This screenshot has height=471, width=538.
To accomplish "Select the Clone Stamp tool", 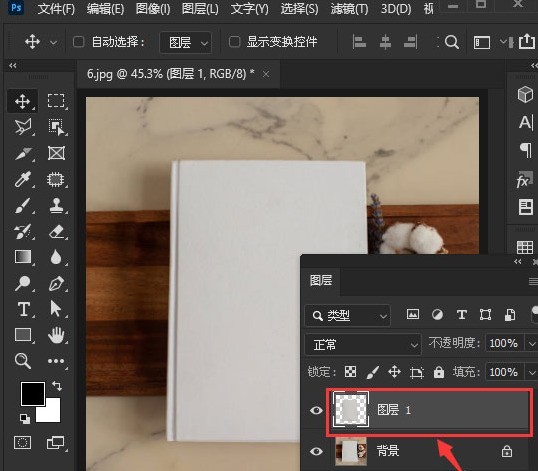I will coord(56,205).
